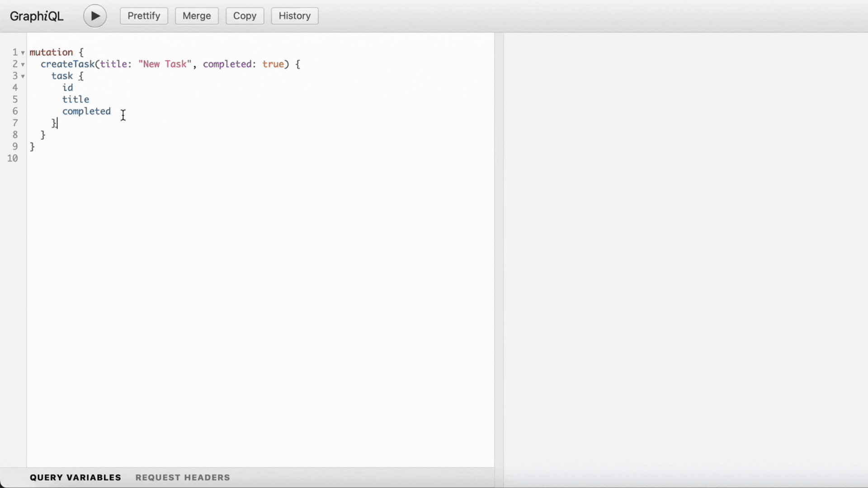Click the title field on line 5
This screenshot has height=488, width=868.
(75, 99)
